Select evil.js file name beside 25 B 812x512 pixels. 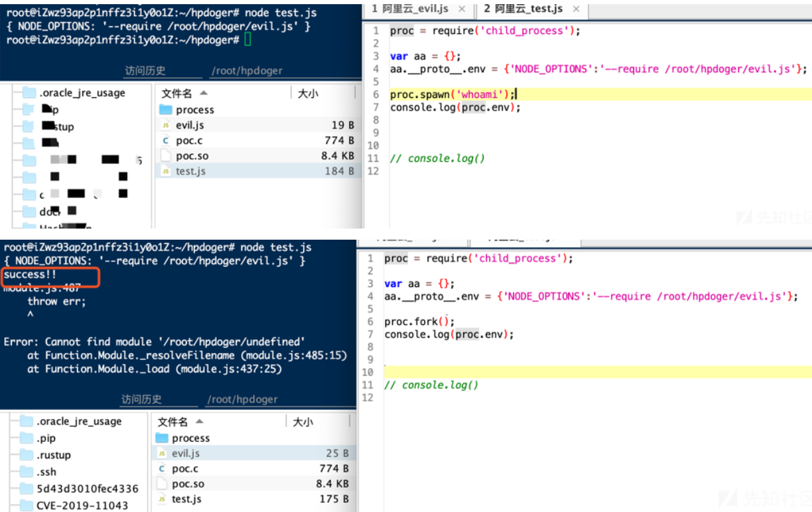pos(186,454)
